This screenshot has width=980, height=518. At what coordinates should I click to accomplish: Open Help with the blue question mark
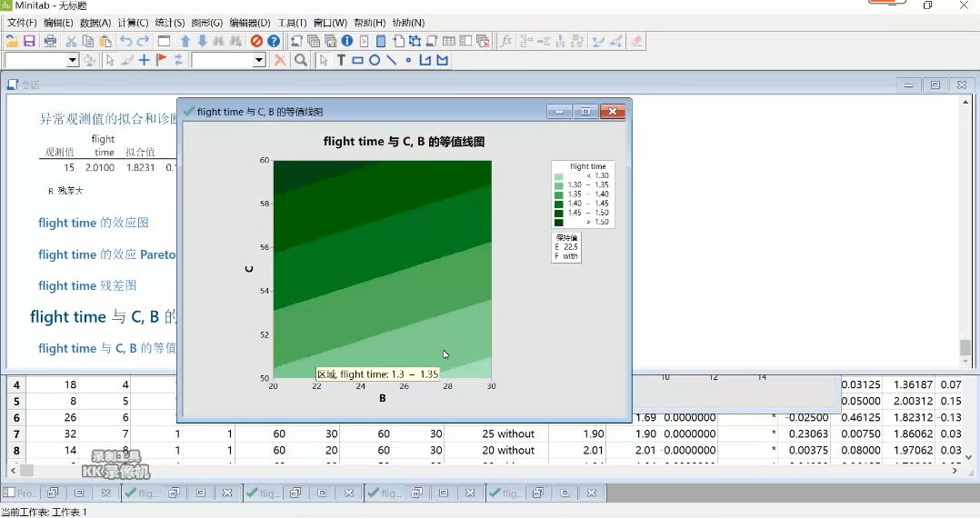274,41
